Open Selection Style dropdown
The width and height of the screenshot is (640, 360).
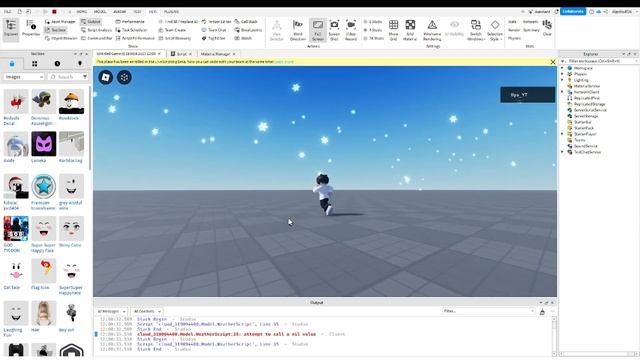[495, 30]
